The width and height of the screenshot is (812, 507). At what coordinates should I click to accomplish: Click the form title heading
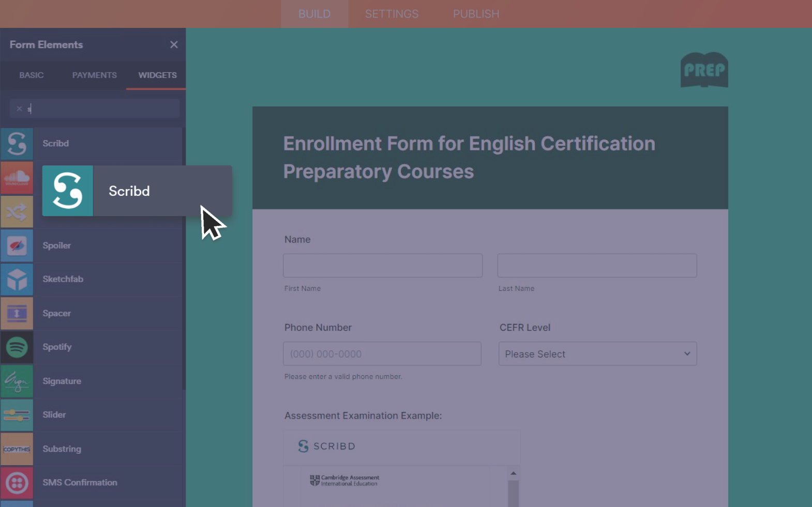pos(469,158)
